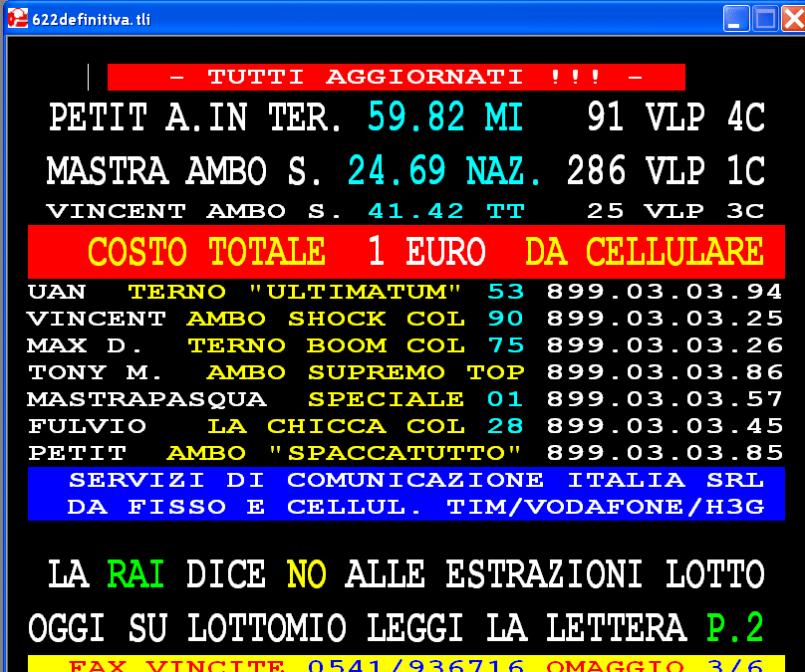
Task: Click 'DA FISSO E CELLUL. TIM/VODAFONE/H3G' line
Action: pos(415,507)
